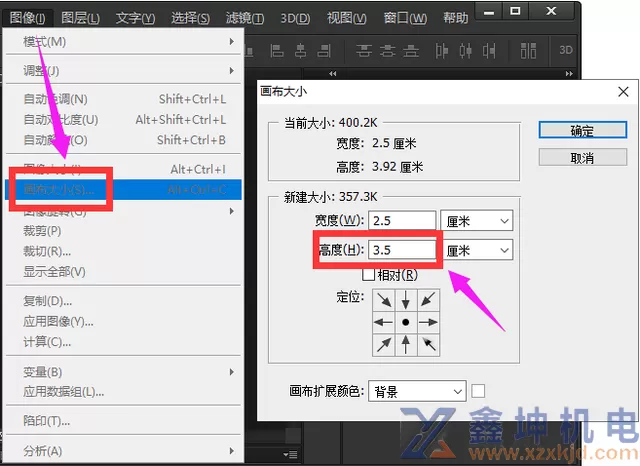Choose 显示全部(V) from the menu

pyautogui.click(x=123, y=272)
